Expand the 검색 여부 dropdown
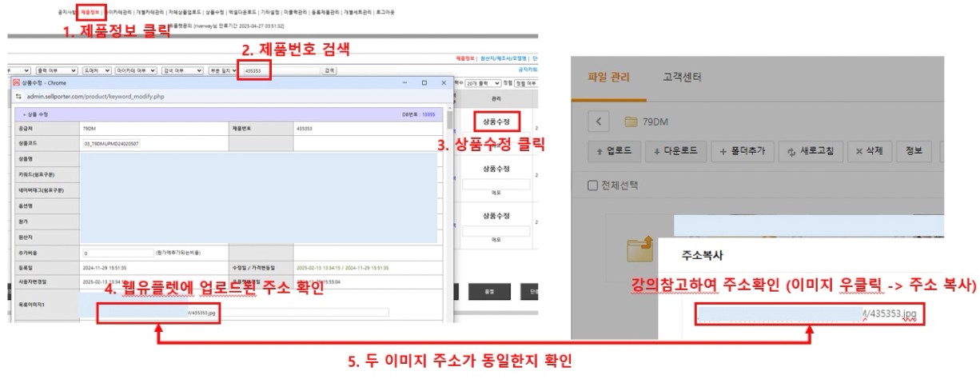980x379 pixels. pos(182,70)
